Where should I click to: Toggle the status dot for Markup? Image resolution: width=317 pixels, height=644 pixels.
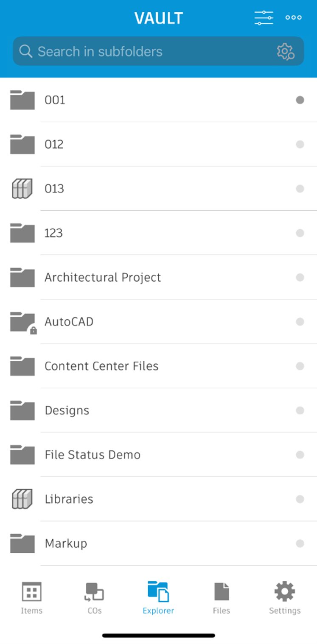pyautogui.click(x=300, y=544)
